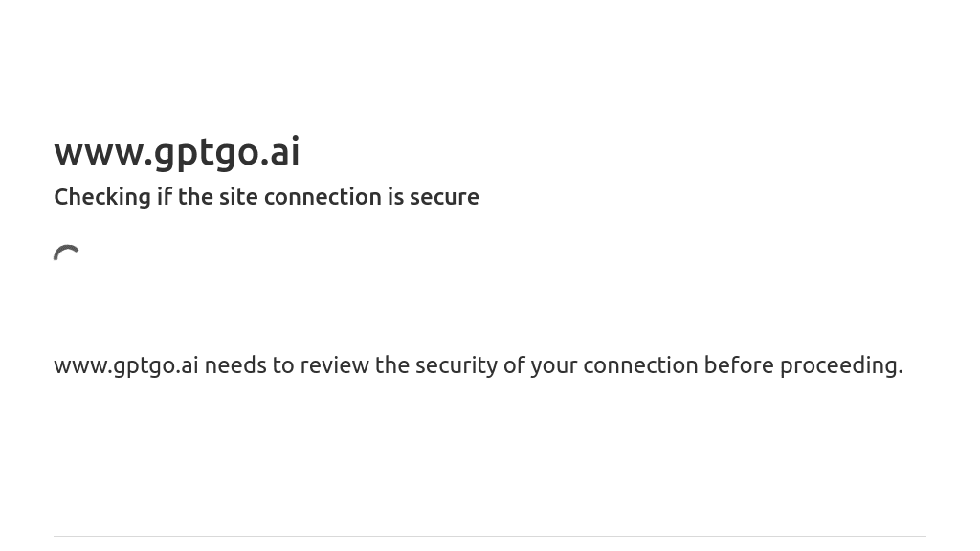
Task: Click 'www.gptgo.ai' at the start of the paragraph
Action: (x=125, y=365)
